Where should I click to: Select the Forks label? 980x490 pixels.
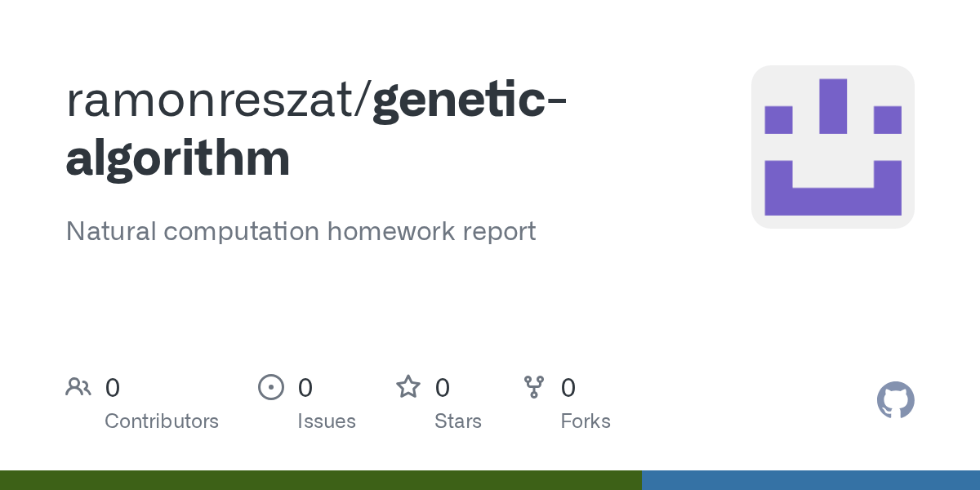[x=586, y=421]
